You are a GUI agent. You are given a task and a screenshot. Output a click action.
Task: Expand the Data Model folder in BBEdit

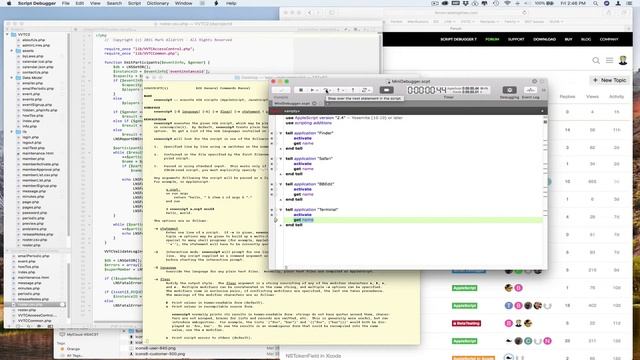[12, 78]
